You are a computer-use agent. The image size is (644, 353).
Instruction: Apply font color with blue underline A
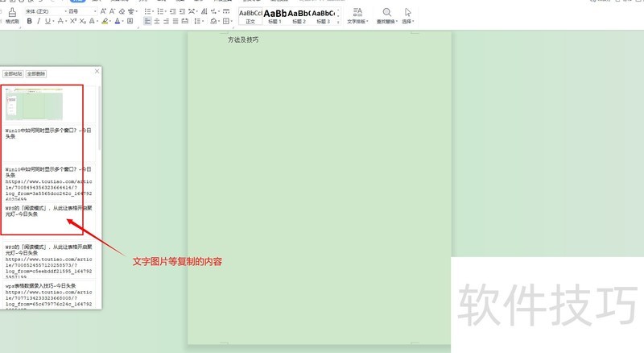coord(118,21)
